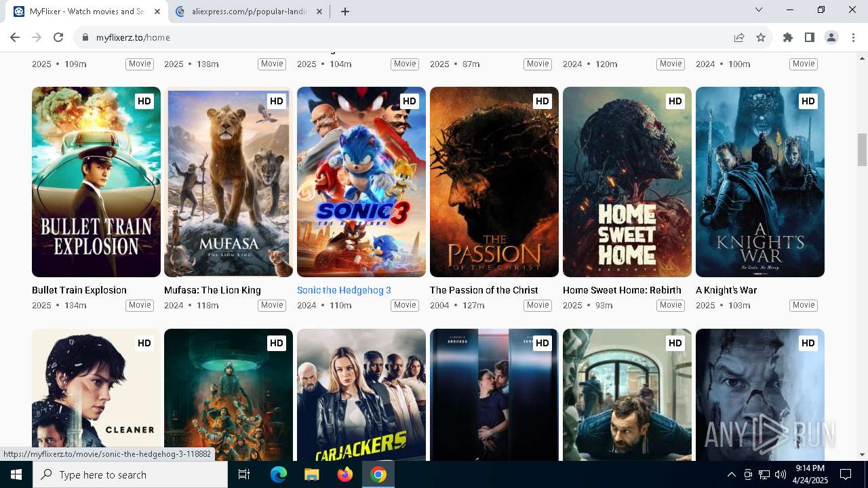Click the page's vertical scrollbar thumb
The width and height of the screenshot is (868, 488).
tap(862, 150)
